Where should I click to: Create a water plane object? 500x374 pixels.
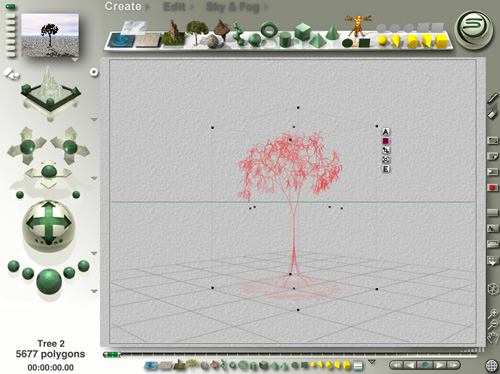[x=122, y=40]
